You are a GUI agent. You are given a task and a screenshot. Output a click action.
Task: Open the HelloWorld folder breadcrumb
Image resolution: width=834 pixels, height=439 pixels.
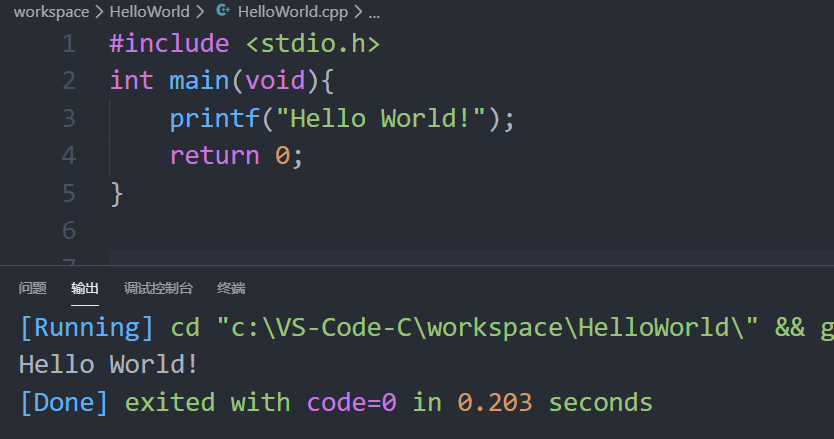[x=149, y=12]
